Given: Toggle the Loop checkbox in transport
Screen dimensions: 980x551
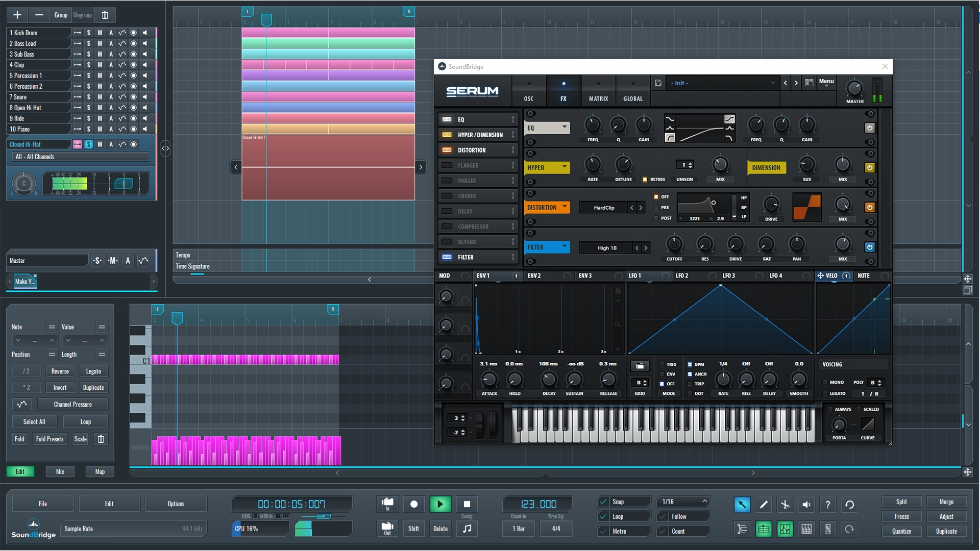Looking at the screenshot, I should coord(604,516).
